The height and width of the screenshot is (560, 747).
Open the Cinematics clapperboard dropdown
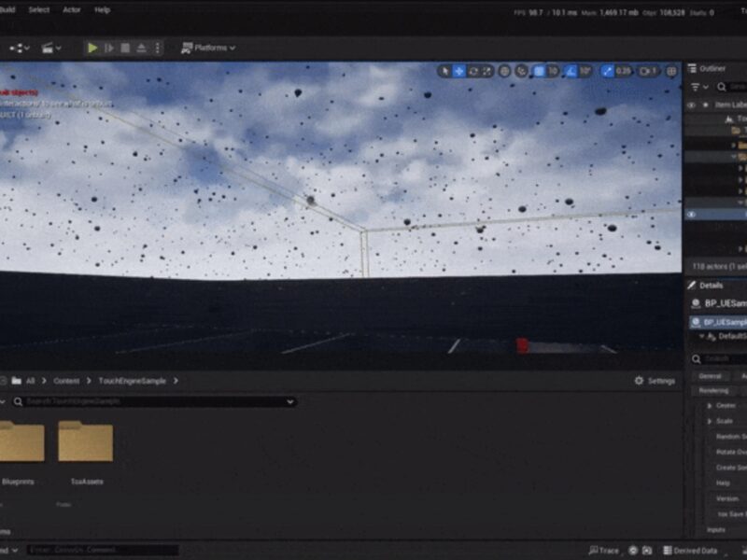tap(51, 48)
